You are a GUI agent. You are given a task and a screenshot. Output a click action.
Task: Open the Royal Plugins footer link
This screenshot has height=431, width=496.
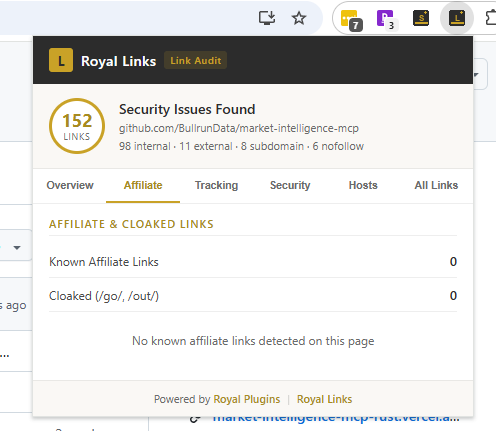pyautogui.click(x=247, y=399)
